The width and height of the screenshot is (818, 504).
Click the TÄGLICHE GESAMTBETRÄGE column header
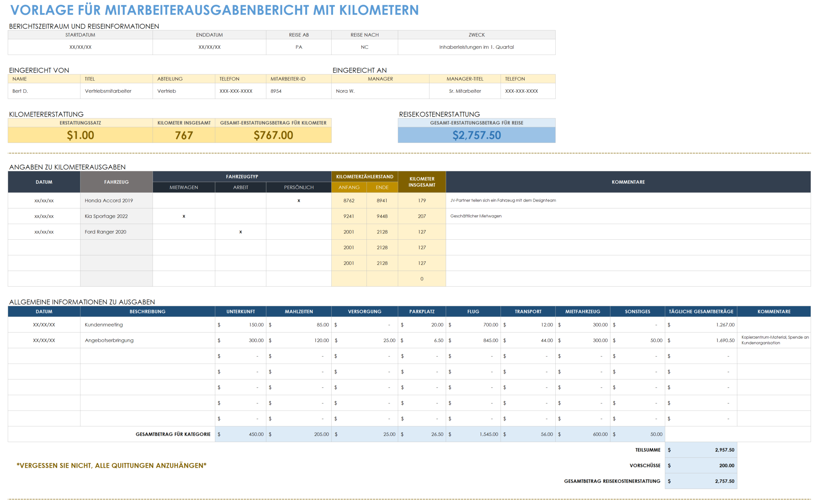pyautogui.click(x=701, y=312)
